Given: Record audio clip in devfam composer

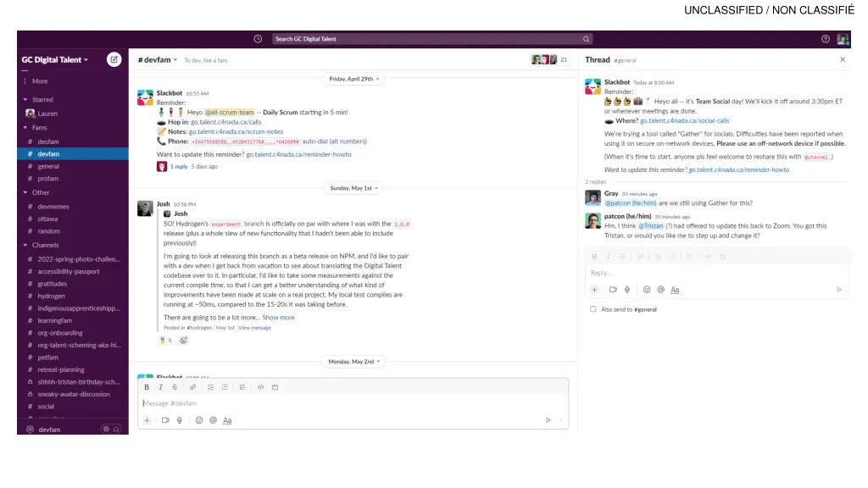Looking at the screenshot, I should click(180, 420).
